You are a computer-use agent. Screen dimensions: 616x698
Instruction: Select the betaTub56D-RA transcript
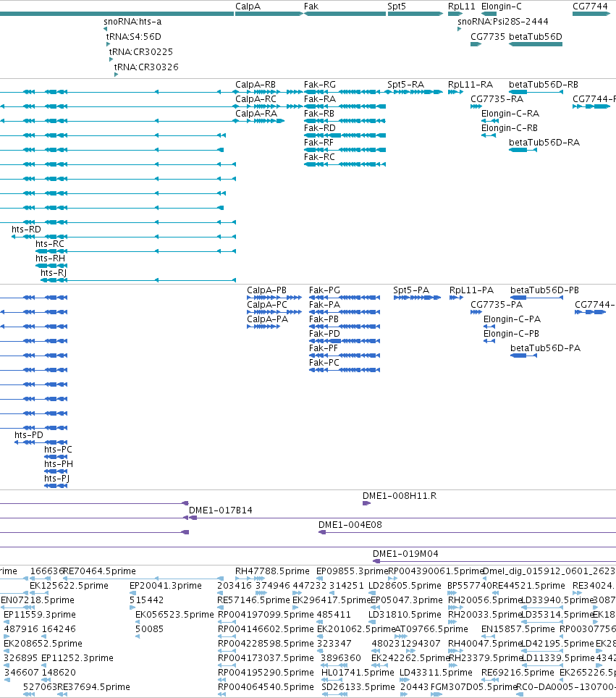click(523, 150)
